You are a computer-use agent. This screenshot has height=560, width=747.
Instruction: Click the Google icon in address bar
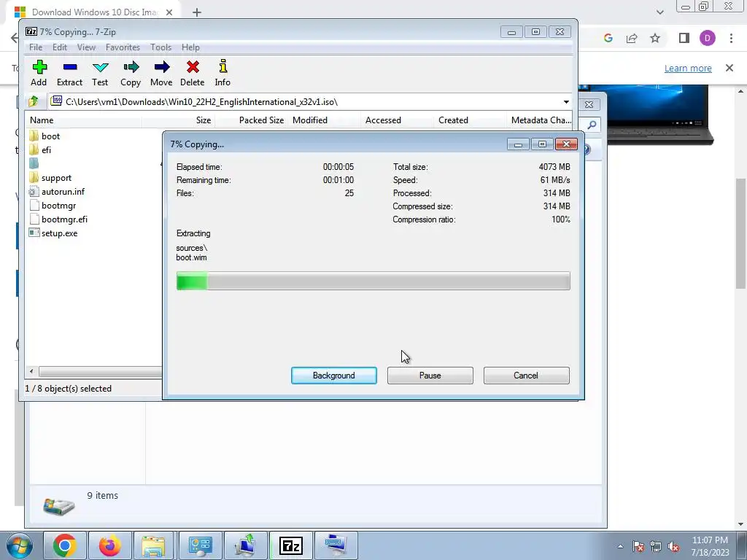click(608, 38)
